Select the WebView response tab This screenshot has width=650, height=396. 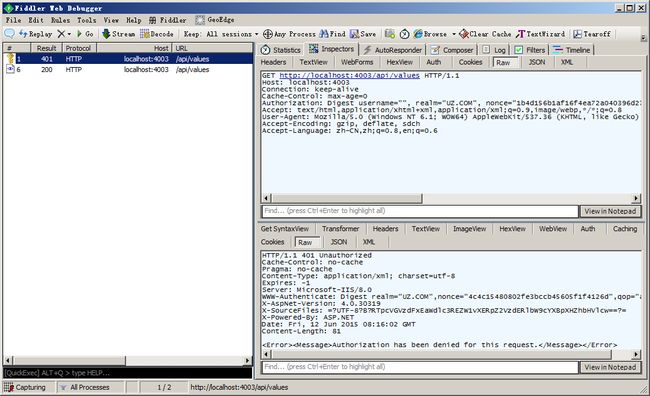tap(553, 229)
